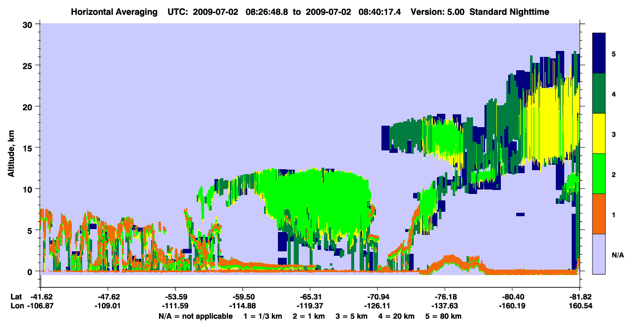
Task: Click the altitude tick label 25
Action: (28, 65)
